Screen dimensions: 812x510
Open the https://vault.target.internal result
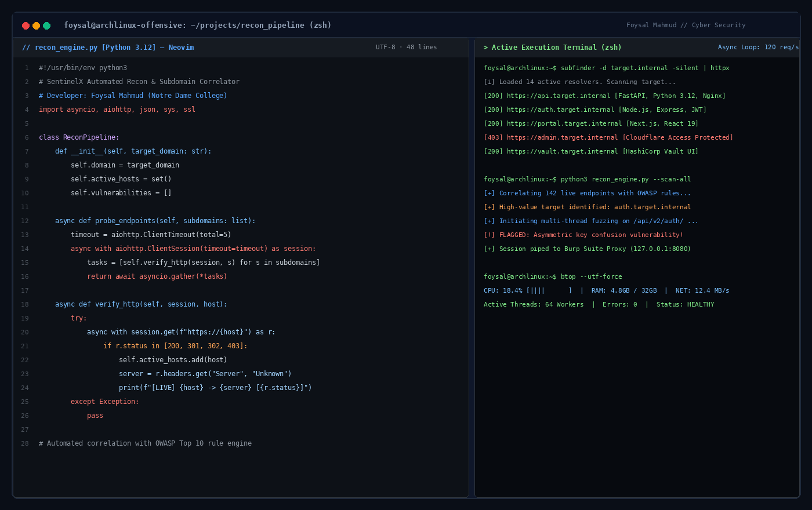click(x=591, y=151)
